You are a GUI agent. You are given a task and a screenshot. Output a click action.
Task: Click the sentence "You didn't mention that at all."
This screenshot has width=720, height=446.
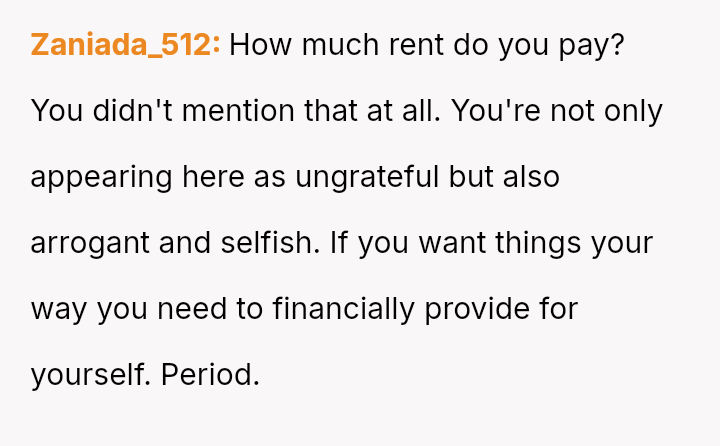pos(235,111)
